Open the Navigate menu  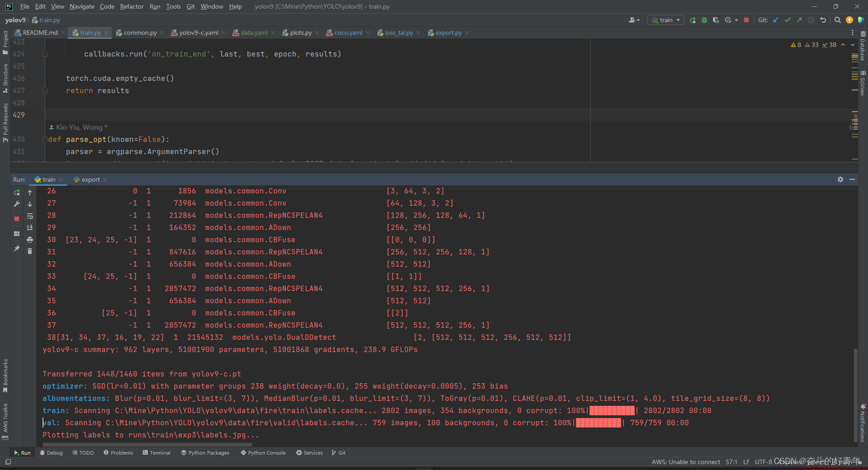coord(82,6)
